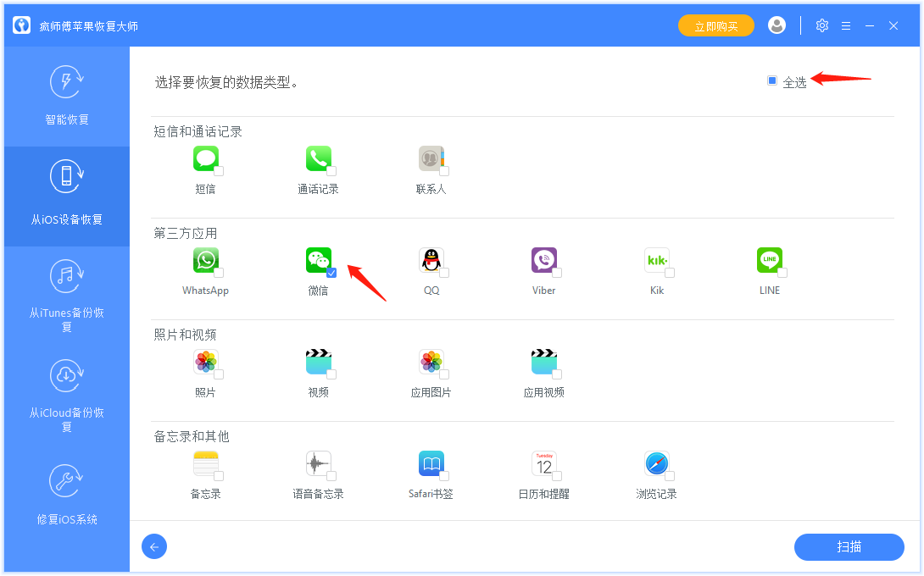Check the 语音备忘录 checkbox
This screenshot has width=924, height=576.
click(x=331, y=476)
